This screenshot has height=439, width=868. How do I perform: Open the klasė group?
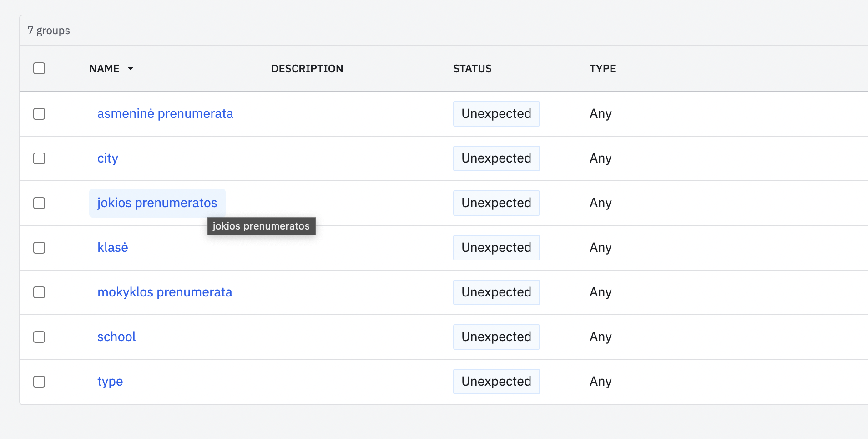point(113,248)
